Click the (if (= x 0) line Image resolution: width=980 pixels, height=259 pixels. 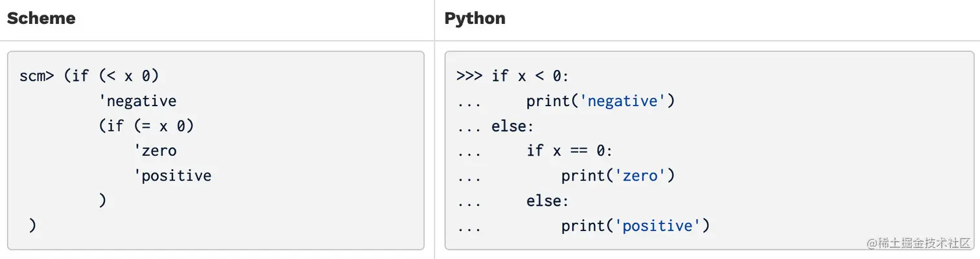(x=146, y=126)
